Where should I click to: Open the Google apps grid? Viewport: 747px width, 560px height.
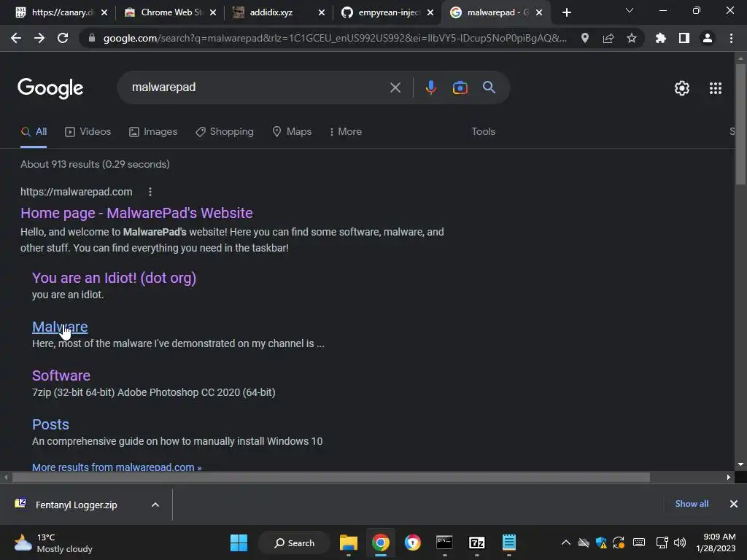tap(716, 88)
